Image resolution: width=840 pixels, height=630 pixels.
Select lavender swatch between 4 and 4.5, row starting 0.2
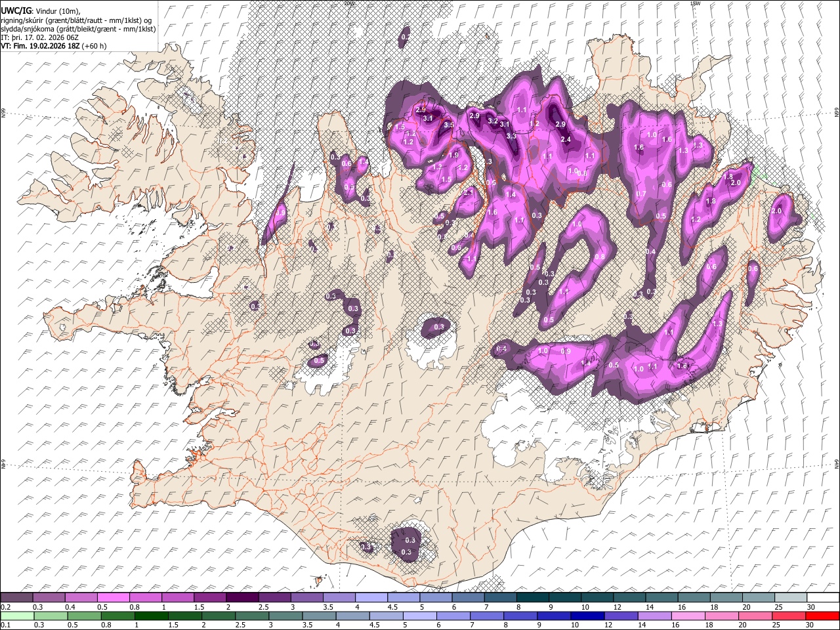pos(371,598)
